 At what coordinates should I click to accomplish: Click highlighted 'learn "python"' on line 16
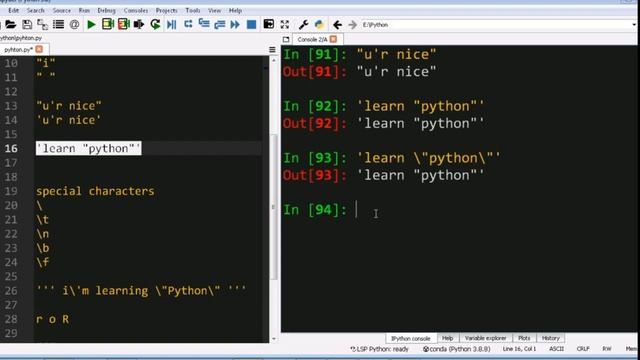89,149
